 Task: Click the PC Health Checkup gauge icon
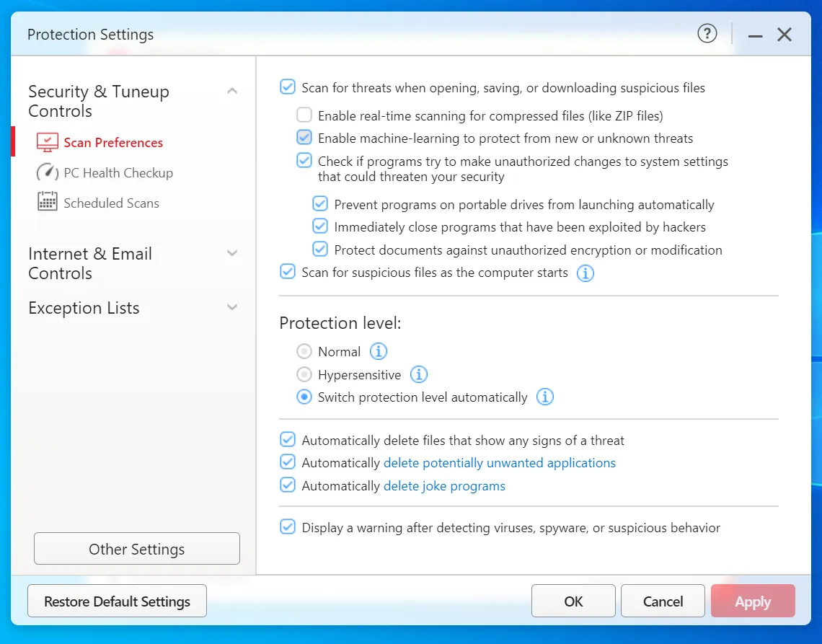47,172
